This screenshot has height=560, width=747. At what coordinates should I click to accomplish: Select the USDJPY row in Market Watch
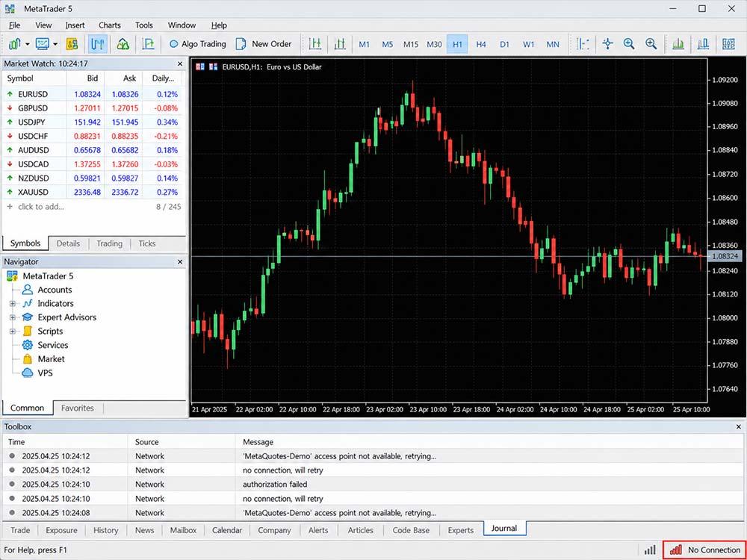point(93,122)
